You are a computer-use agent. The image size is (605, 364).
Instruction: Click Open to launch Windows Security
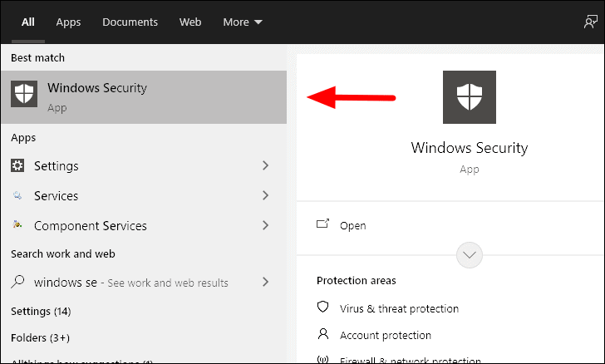(x=352, y=225)
